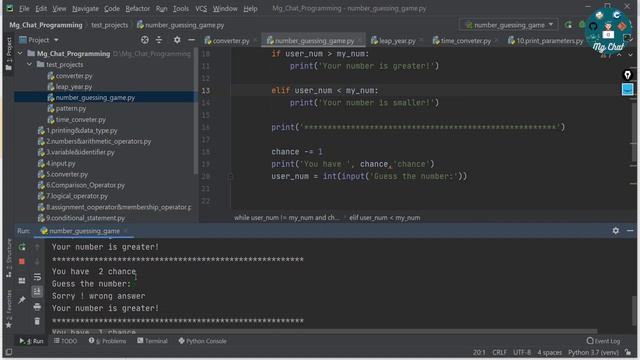
Task: Click the lock icon in status bar
Action: (x=628, y=352)
